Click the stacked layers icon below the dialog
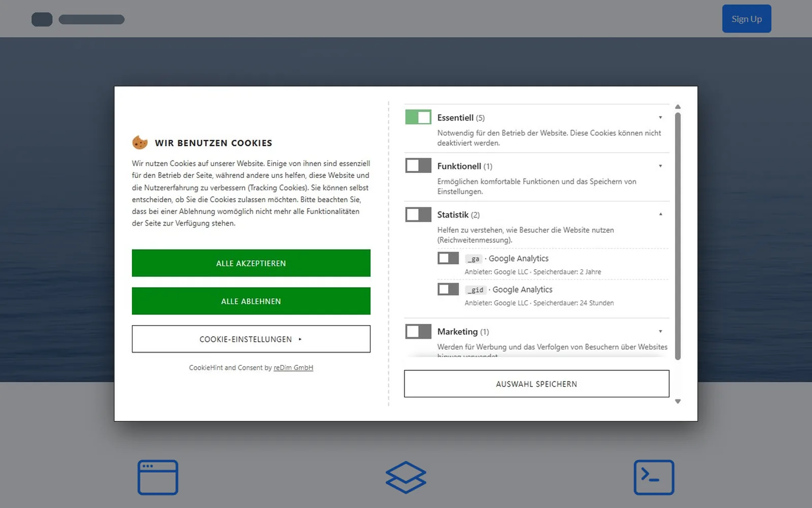The width and height of the screenshot is (812, 508). (x=406, y=478)
